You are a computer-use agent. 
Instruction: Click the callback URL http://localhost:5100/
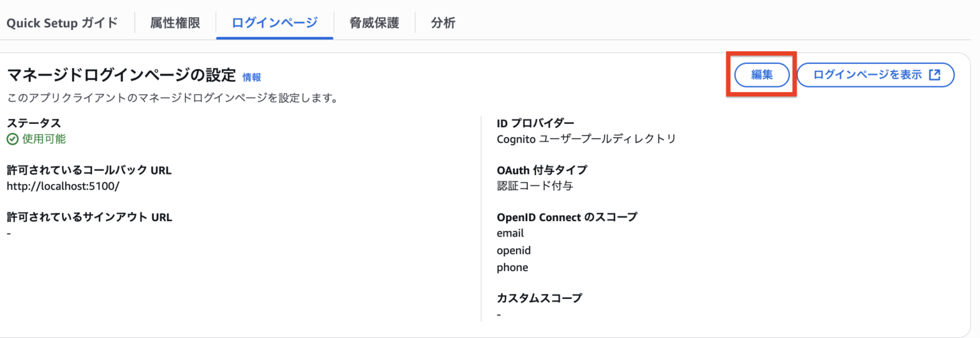[x=63, y=187]
